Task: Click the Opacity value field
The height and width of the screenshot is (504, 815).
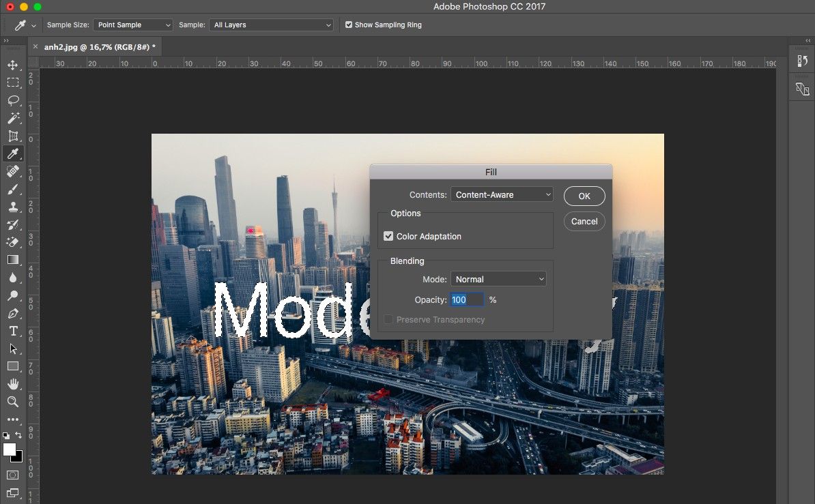Action: 467,299
